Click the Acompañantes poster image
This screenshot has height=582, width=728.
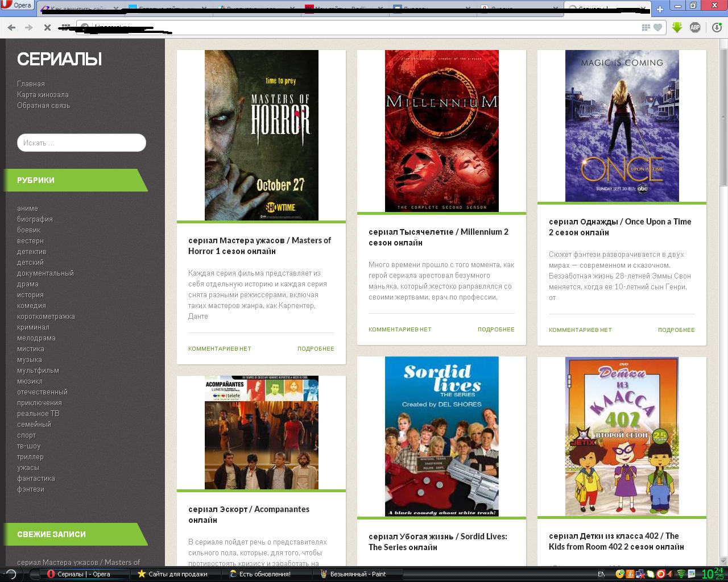point(262,433)
